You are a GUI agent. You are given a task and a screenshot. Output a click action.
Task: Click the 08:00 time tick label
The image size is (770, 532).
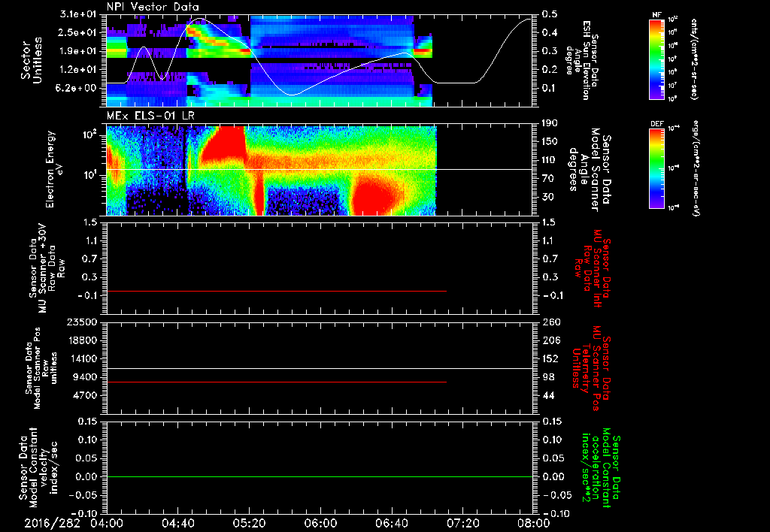534,523
